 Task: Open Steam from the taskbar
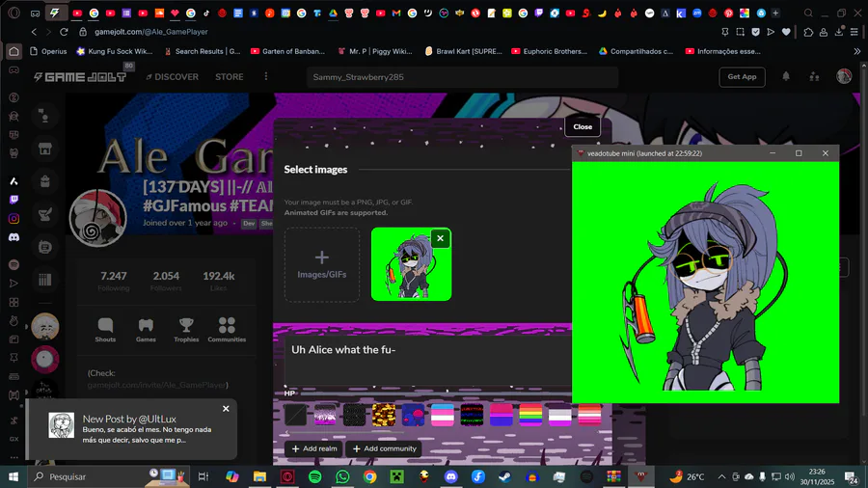pos(504,476)
